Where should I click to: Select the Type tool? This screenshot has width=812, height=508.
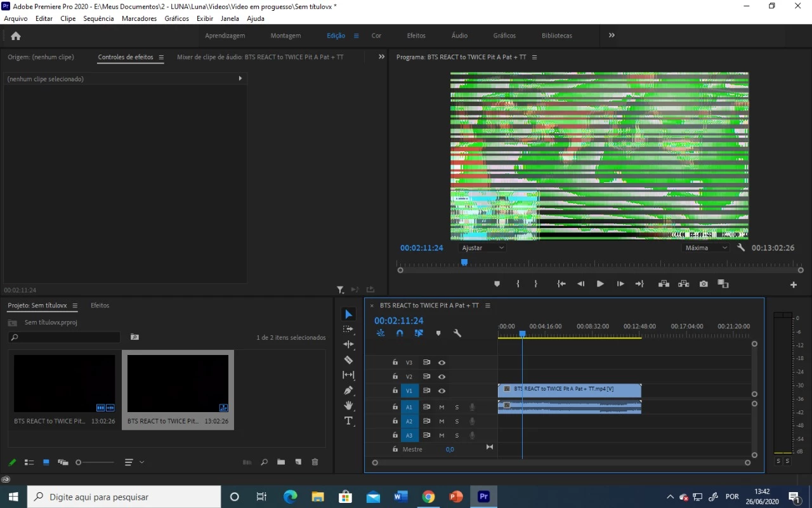click(348, 421)
